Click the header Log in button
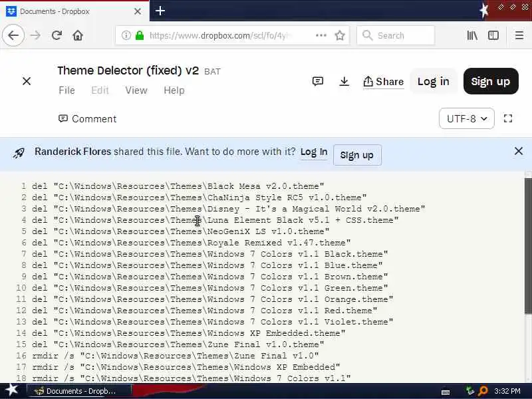This screenshot has height=399, width=532. (x=434, y=81)
